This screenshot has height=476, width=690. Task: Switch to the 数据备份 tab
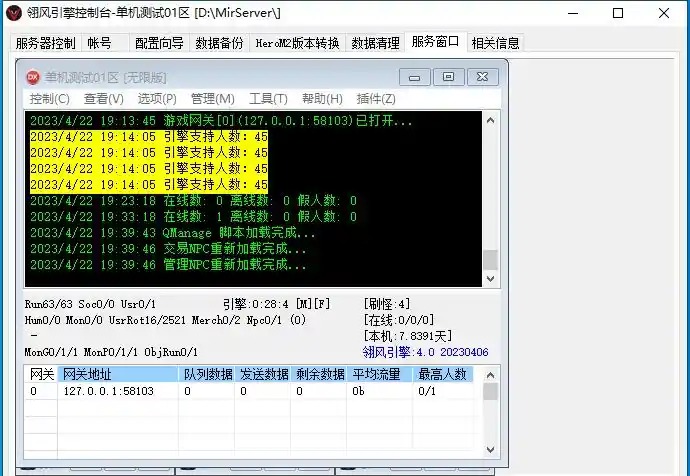point(219,43)
